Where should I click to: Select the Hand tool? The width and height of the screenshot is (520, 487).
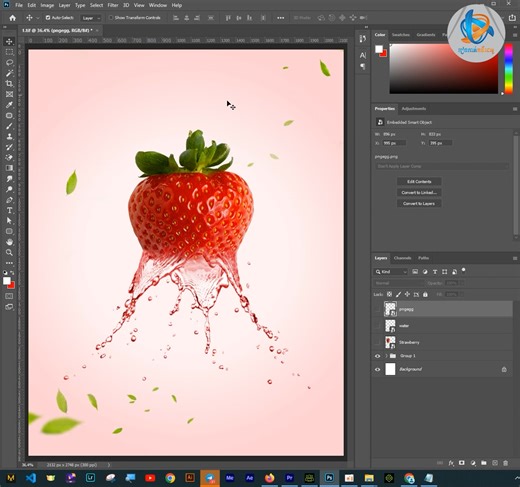pyautogui.click(x=9, y=242)
